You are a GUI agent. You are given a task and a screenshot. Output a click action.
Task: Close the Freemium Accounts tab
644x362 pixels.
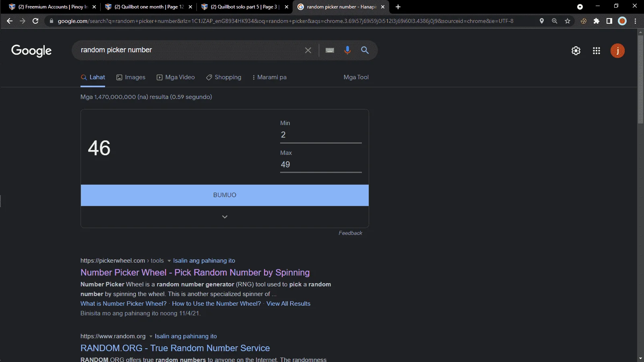point(94,7)
